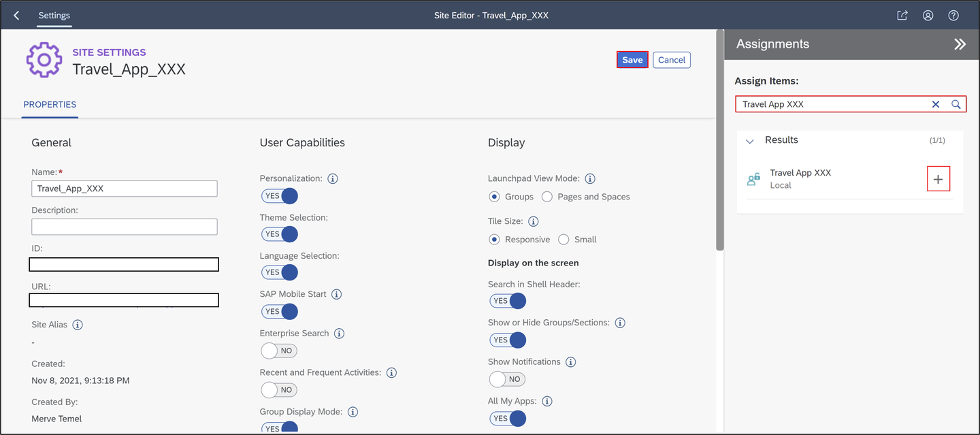Screen dimensions: 980x435
Task: Open the PROPERTIES tab
Action: [50, 105]
